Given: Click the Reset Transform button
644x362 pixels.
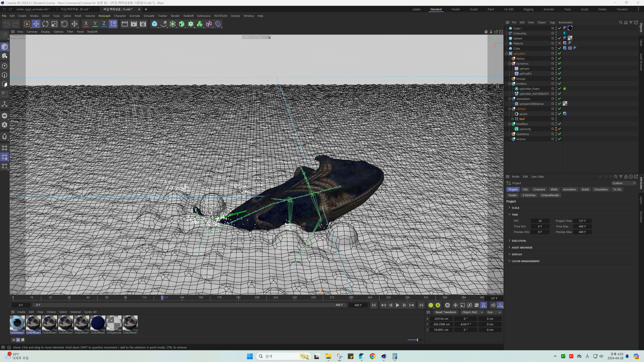Looking at the screenshot, I should pos(445,312).
